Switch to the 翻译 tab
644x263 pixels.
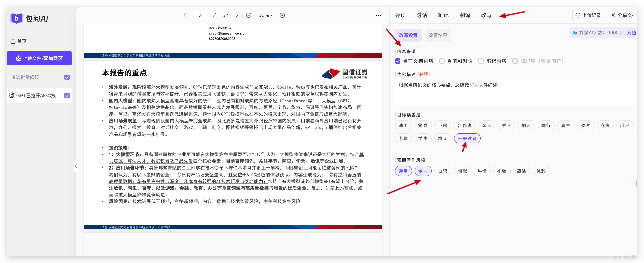click(x=465, y=15)
